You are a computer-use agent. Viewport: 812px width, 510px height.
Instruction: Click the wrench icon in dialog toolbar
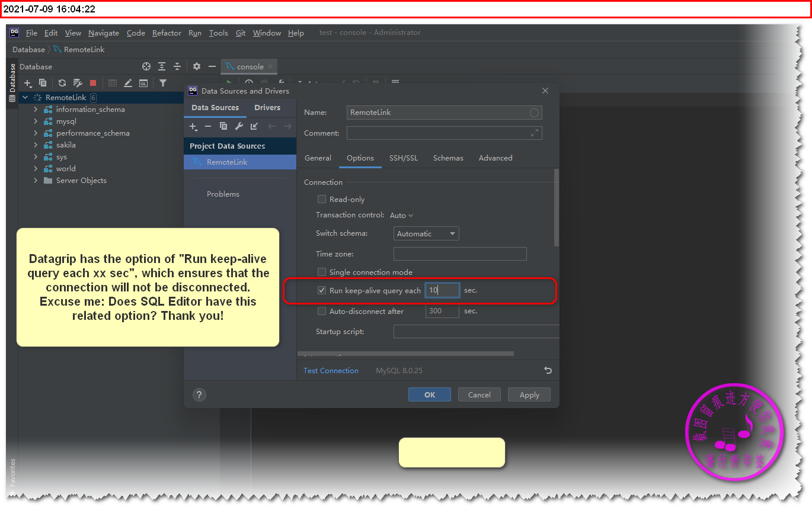(x=239, y=127)
